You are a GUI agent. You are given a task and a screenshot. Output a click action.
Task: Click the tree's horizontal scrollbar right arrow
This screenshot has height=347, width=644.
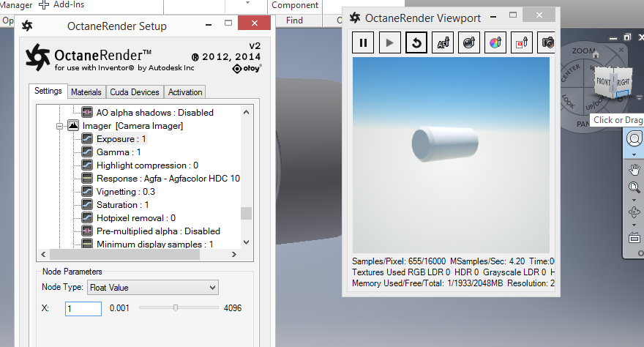pos(234,255)
